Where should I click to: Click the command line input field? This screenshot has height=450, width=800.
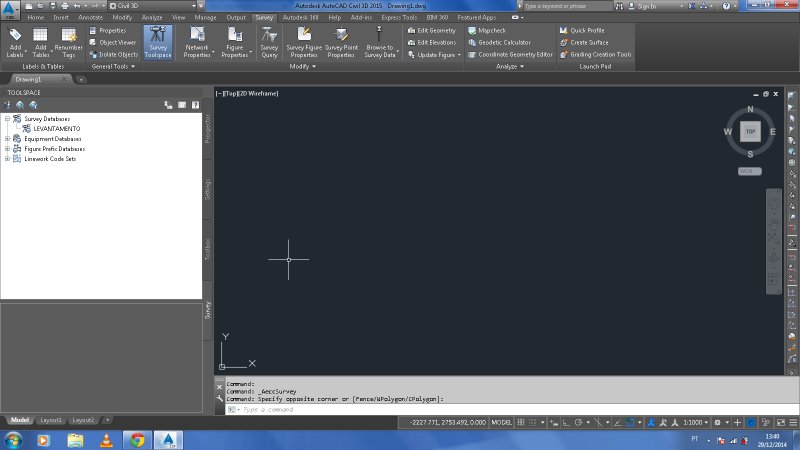coord(320,409)
